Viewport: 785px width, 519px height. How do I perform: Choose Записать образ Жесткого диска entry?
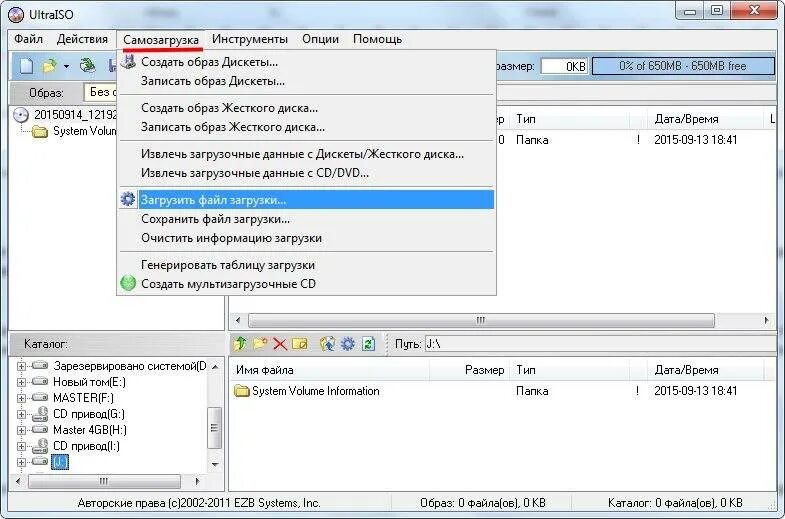306,127
